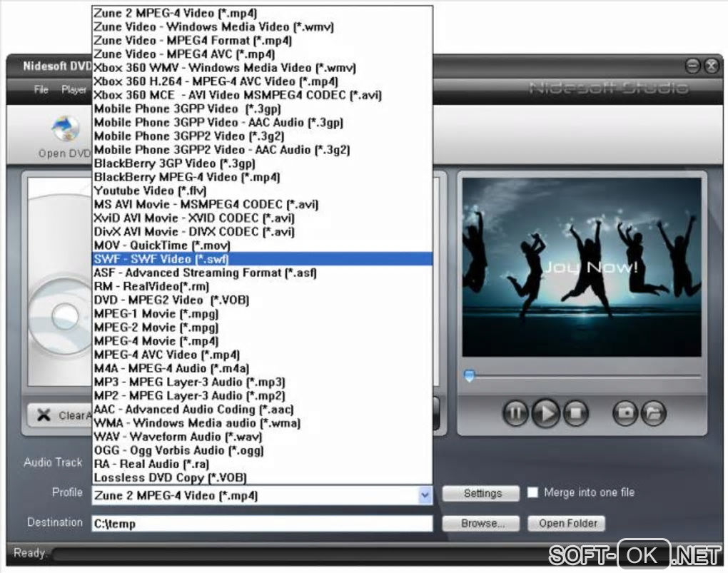Select MOV - QuickTime (*.mov)

click(x=263, y=245)
